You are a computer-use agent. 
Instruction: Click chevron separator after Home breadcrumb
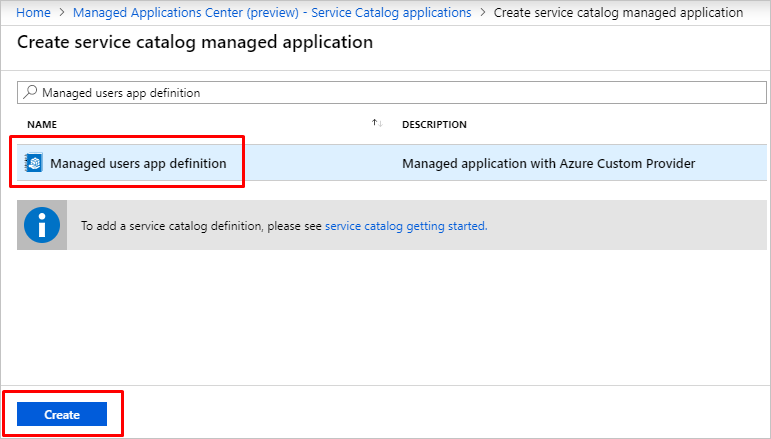pos(62,13)
